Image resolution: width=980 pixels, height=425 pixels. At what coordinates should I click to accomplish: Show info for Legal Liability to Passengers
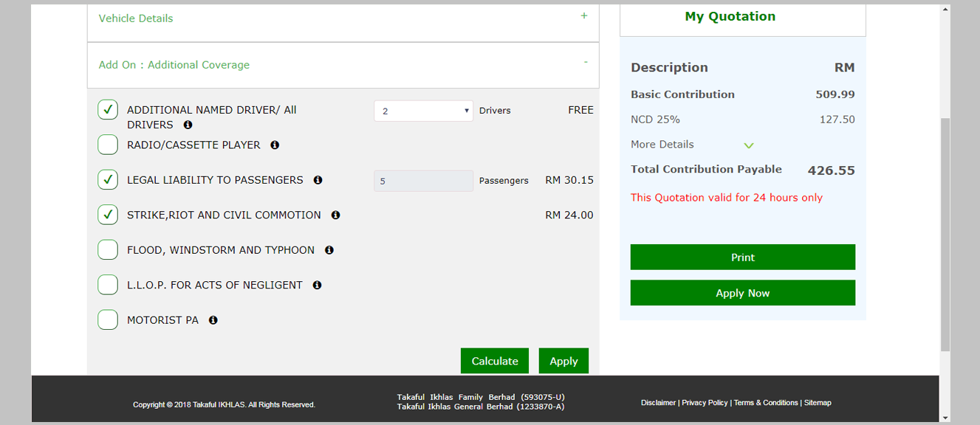pyautogui.click(x=318, y=180)
